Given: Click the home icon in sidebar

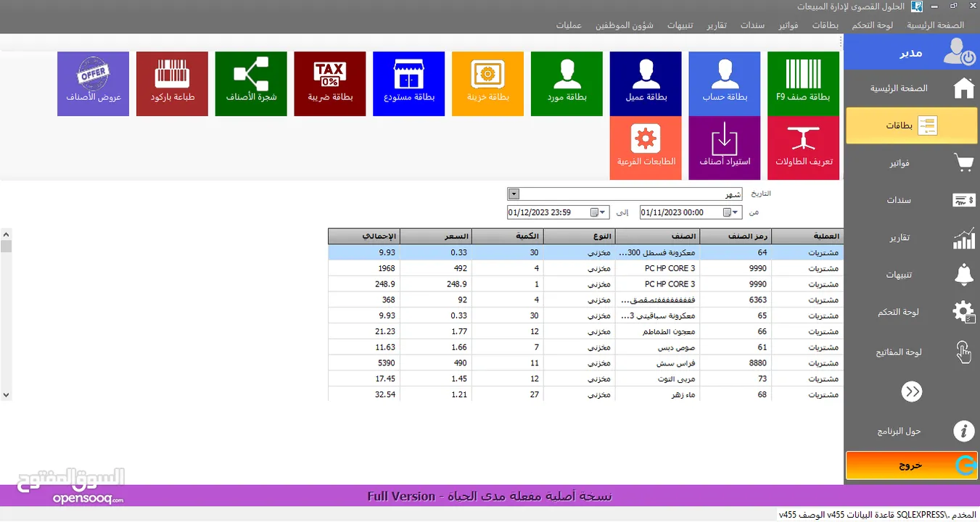Looking at the screenshot, I should [963, 88].
